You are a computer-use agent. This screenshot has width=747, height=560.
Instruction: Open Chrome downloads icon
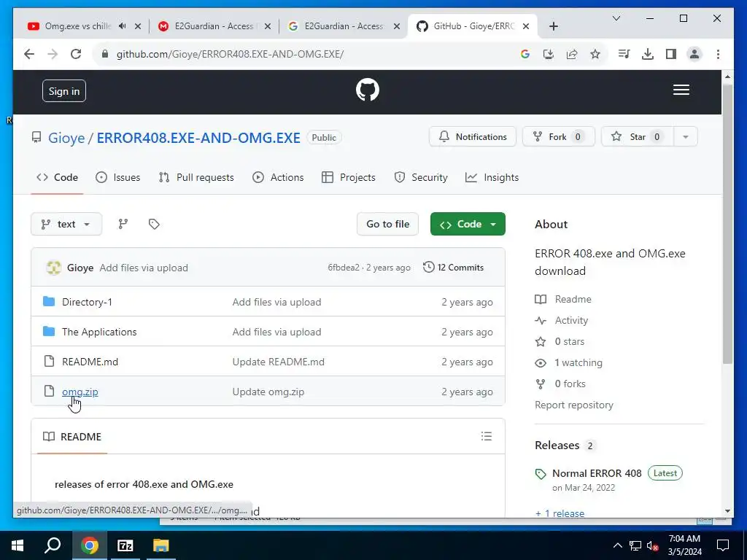click(x=648, y=54)
